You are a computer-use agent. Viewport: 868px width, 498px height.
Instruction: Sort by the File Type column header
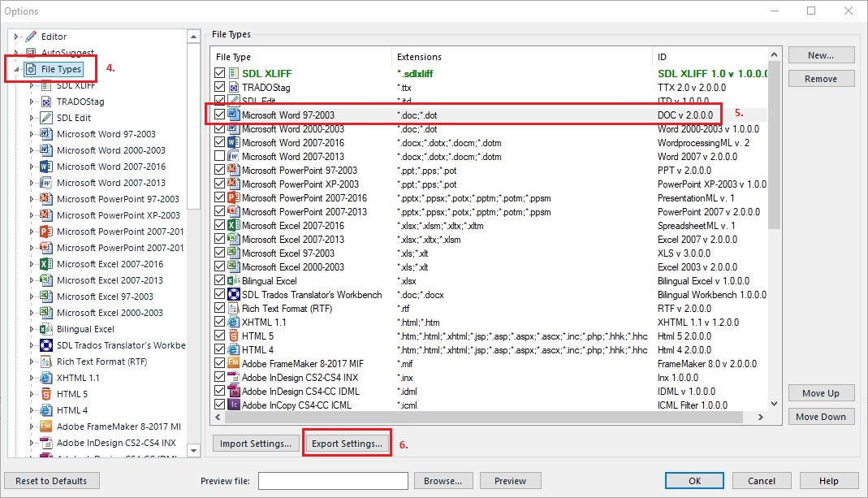[x=301, y=57]
